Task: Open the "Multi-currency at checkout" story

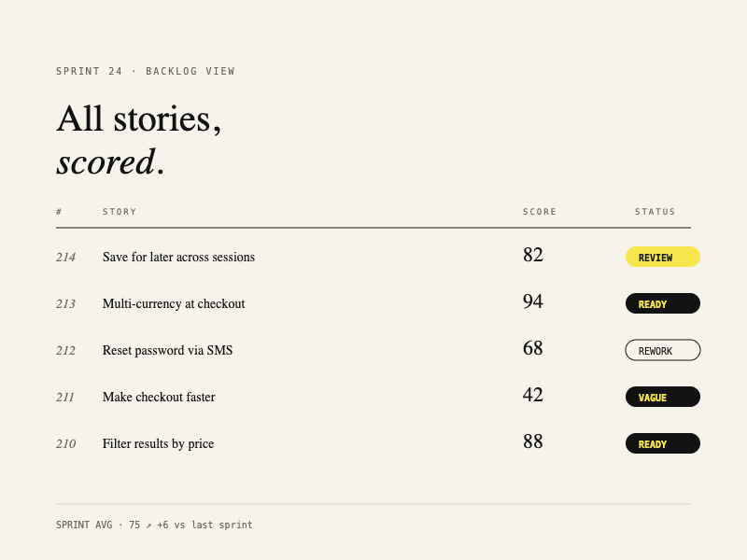Action: (x=174, y=303)
